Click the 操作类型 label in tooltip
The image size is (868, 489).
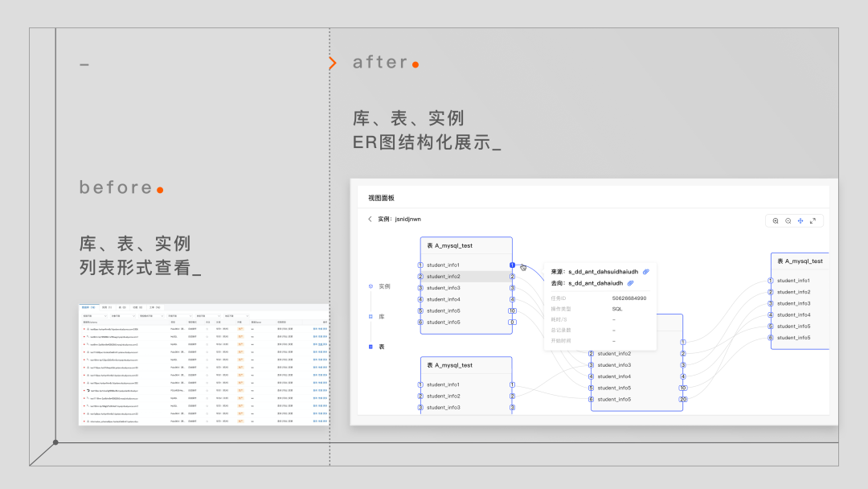[560, 309]
